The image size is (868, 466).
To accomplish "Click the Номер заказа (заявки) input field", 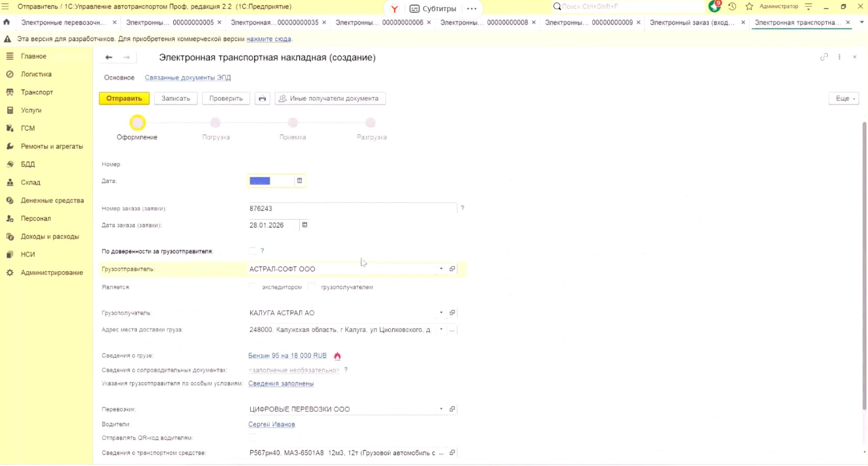I will (351, 209).
